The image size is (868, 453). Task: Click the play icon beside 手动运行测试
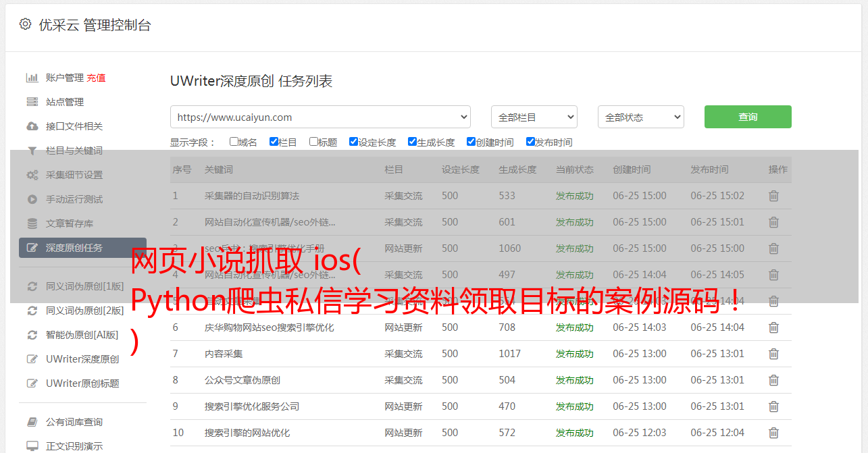pos(32,199)
